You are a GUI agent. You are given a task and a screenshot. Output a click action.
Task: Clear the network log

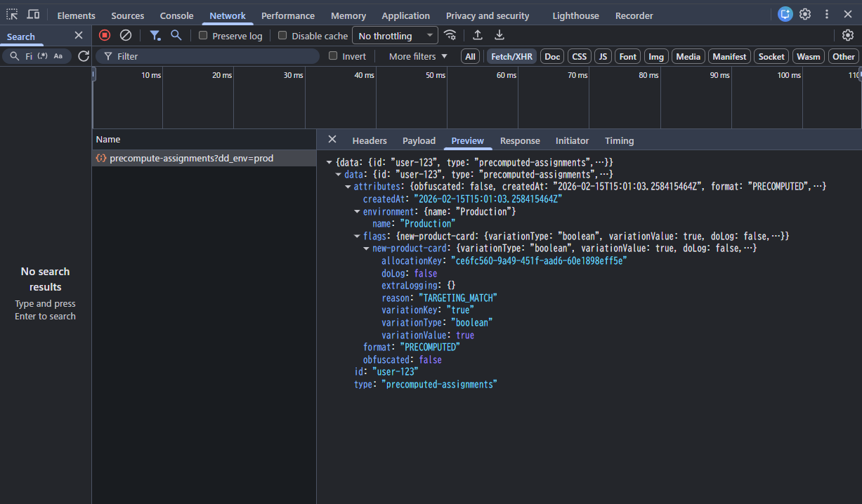tap(126, 35)
